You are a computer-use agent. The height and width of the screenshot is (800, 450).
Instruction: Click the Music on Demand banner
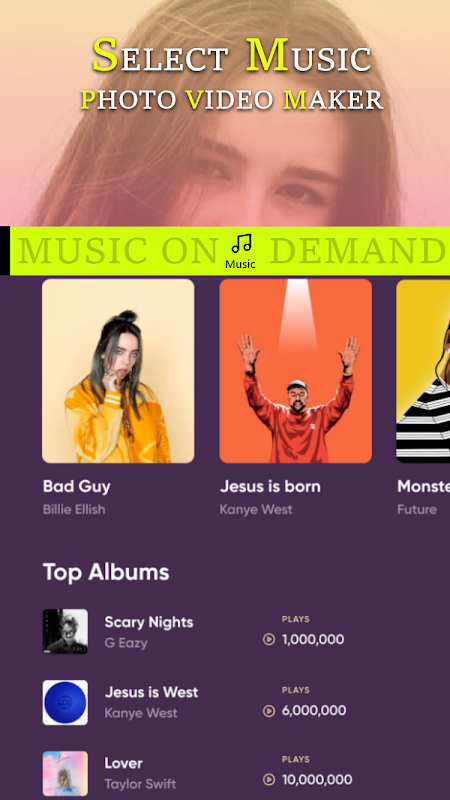pyautogui.click(x=230, y=251)
